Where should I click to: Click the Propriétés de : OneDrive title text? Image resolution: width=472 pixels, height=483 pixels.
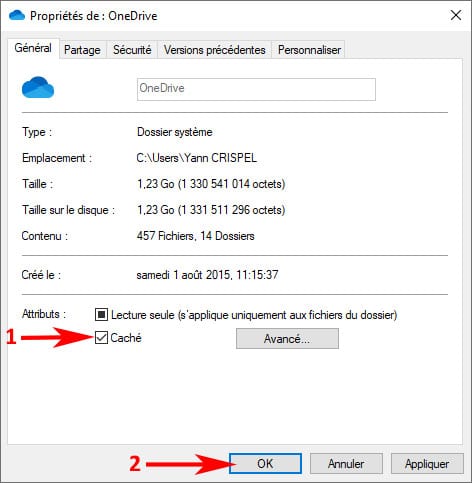94,16
